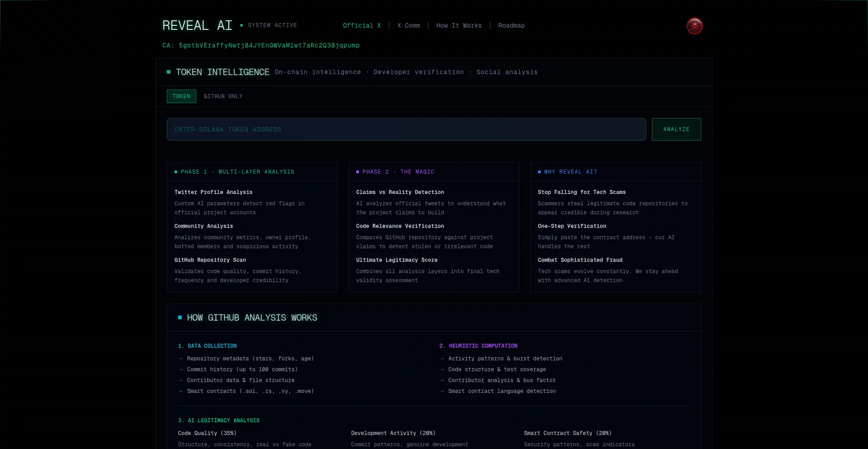This screenshot has height=449, width=868.
Task: Click the Why Reveal AI blue marker
Action: (539, 172)
